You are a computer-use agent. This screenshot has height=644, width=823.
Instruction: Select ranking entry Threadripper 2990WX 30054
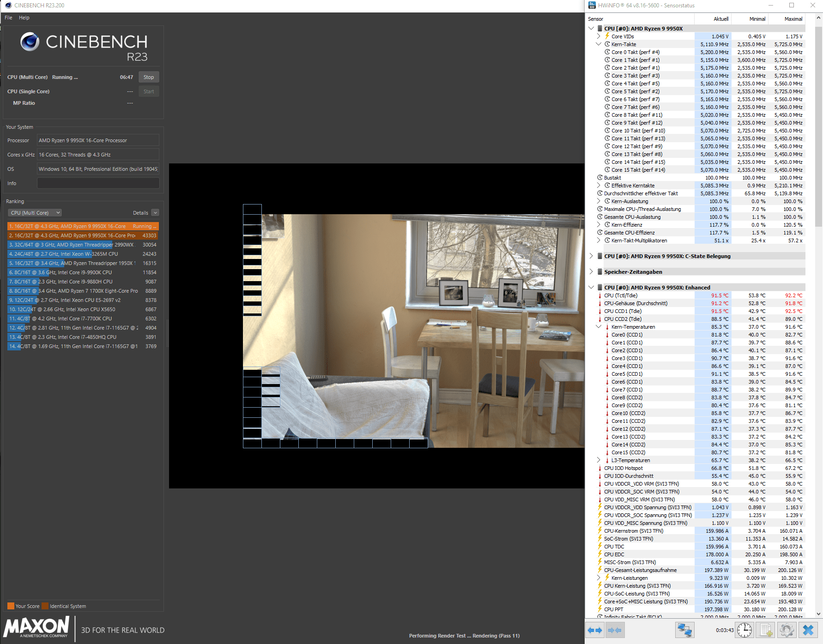click(x=83, y=245)
